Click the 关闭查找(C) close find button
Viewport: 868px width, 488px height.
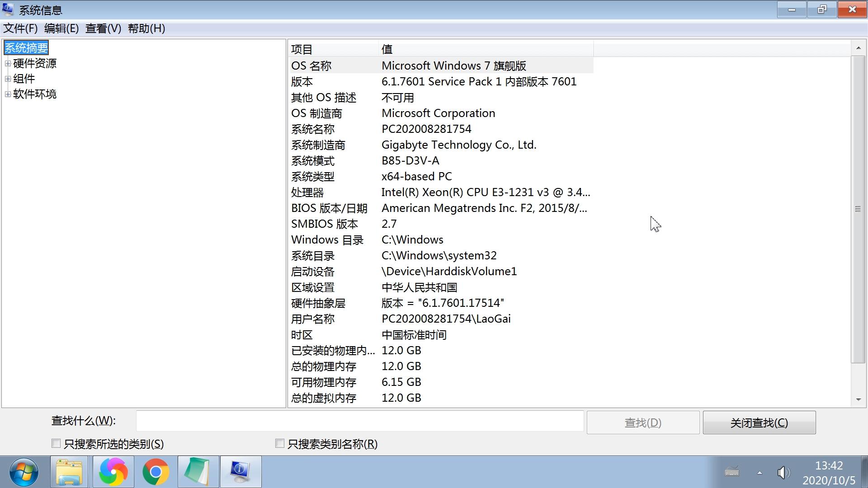click(x=759, y=422)
